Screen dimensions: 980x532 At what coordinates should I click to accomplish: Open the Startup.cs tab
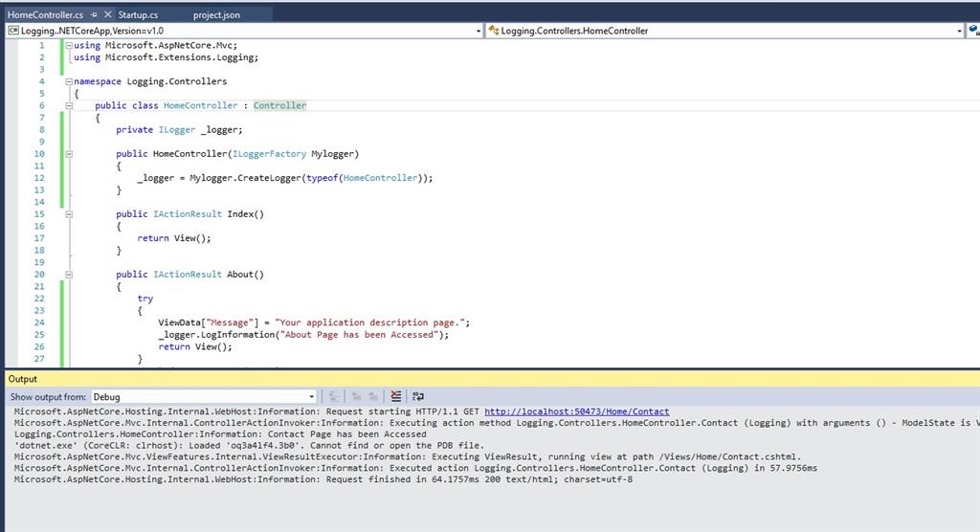pos(138,14)
